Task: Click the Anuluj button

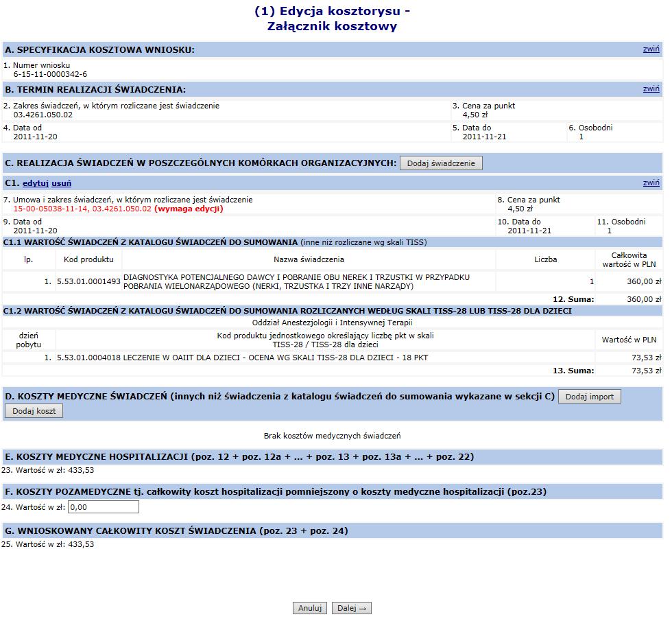Action: coord(310,608)
